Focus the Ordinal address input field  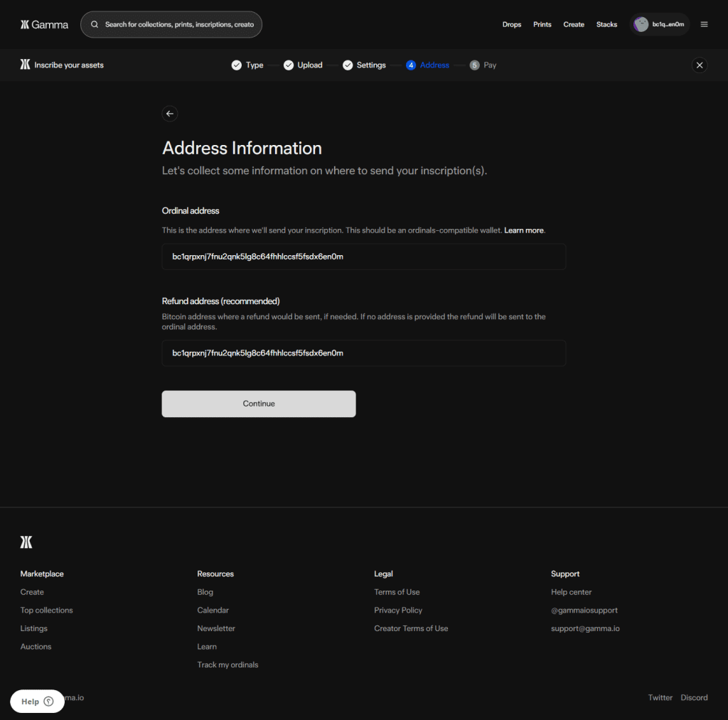(x=363, y=257)
